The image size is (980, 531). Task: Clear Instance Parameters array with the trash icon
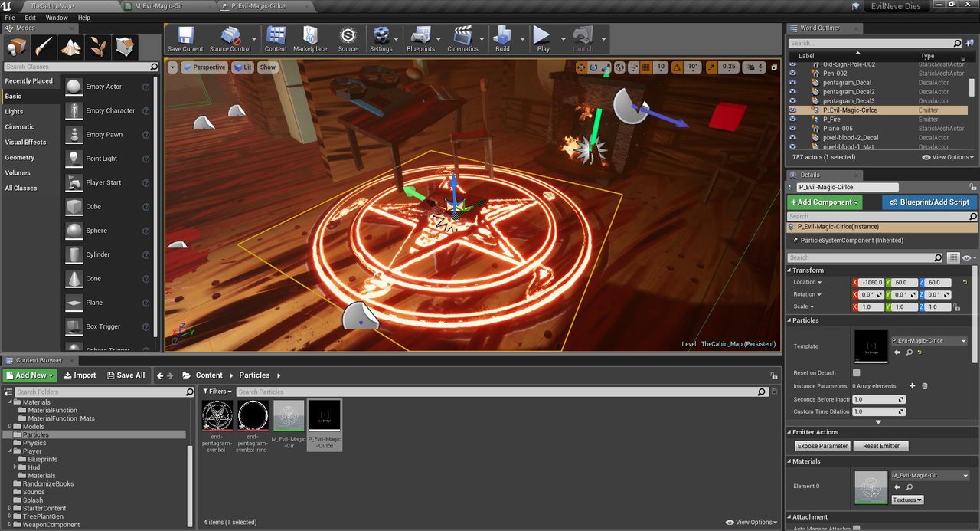coord(924,386)
